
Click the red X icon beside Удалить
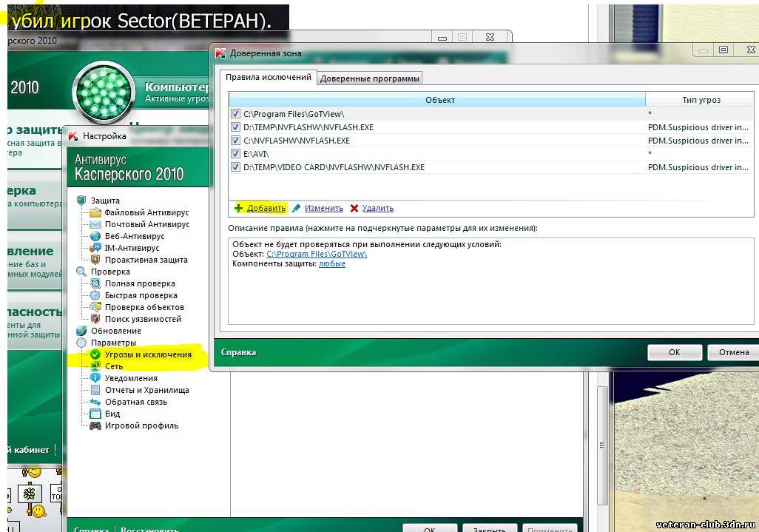(x=354, y=208)
